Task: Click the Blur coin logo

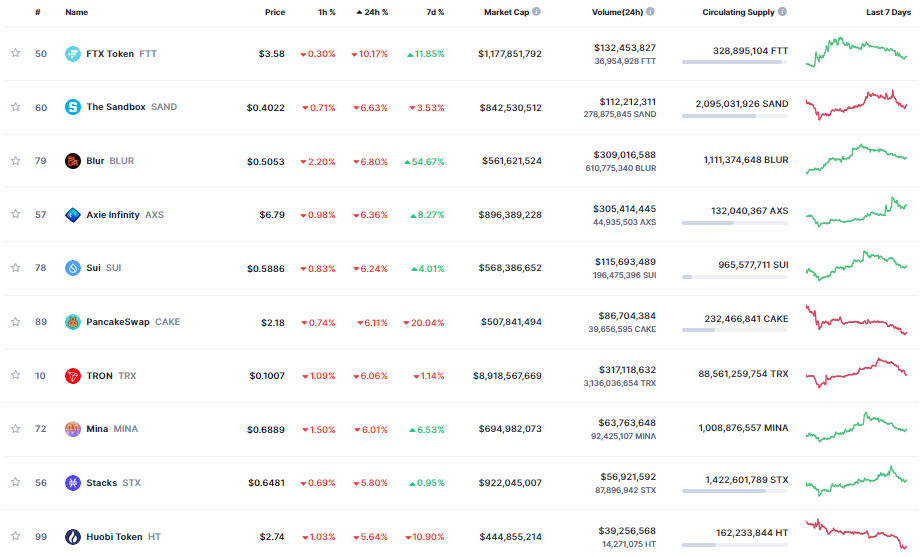Action: coord(72,161)
